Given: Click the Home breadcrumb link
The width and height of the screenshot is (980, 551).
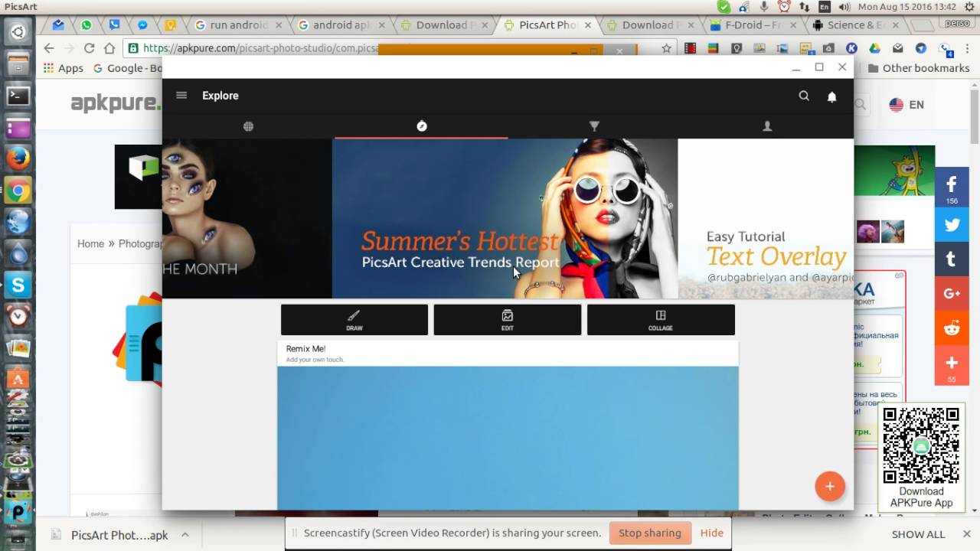Looking at the screenshot, I should tap(90, 244).
